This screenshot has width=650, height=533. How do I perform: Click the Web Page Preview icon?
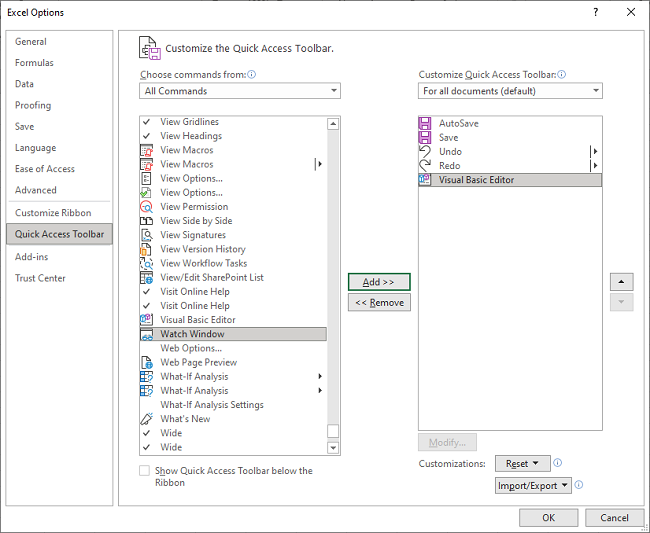[147, 363]
